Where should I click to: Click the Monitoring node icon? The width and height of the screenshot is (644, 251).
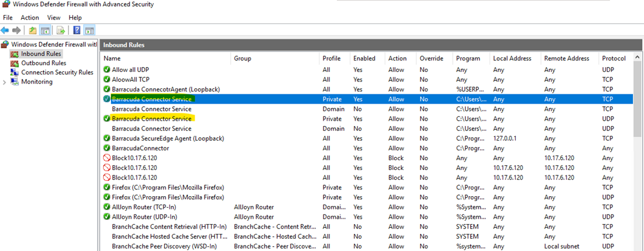pos(15,82)
